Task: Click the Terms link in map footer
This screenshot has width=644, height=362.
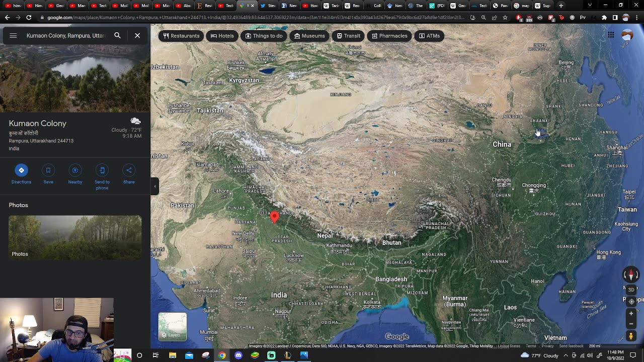Action: click(531, 346)
